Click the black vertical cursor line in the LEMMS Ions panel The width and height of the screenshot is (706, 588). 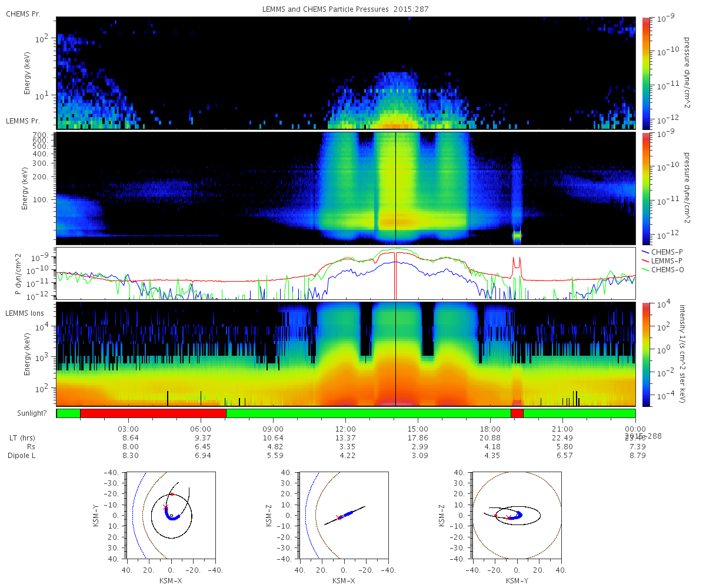point(395,354)
